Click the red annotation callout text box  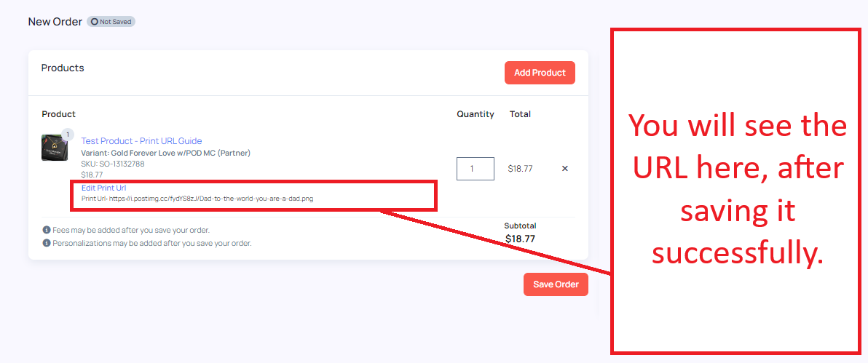coord(737,191)
